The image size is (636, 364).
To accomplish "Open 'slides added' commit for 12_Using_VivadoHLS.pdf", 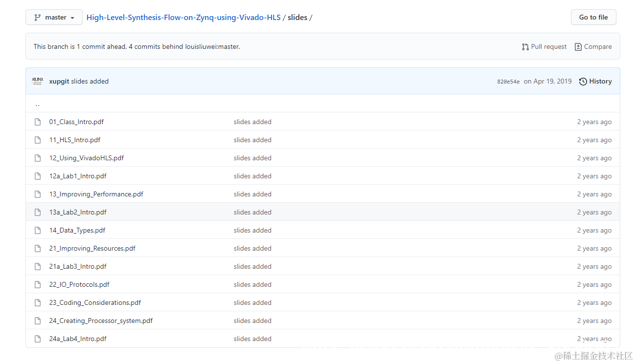I will tap(252, 158).
